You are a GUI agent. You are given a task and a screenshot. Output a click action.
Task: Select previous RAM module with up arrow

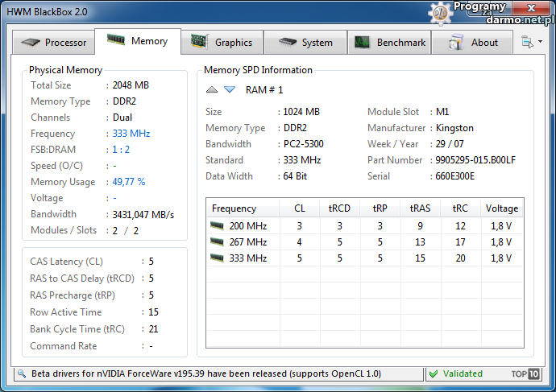click(x=212, y=90)
